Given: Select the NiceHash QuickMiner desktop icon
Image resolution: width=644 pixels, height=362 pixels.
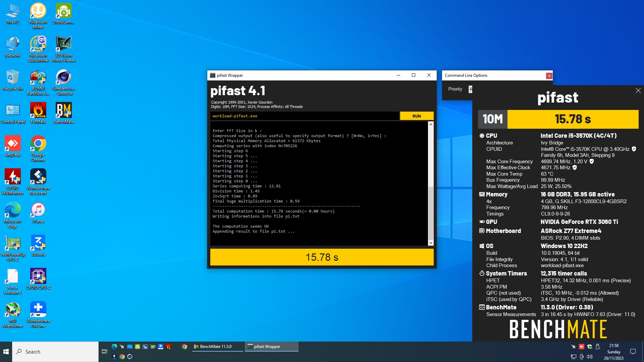Looking at the screenshot, I should (38, 49).
